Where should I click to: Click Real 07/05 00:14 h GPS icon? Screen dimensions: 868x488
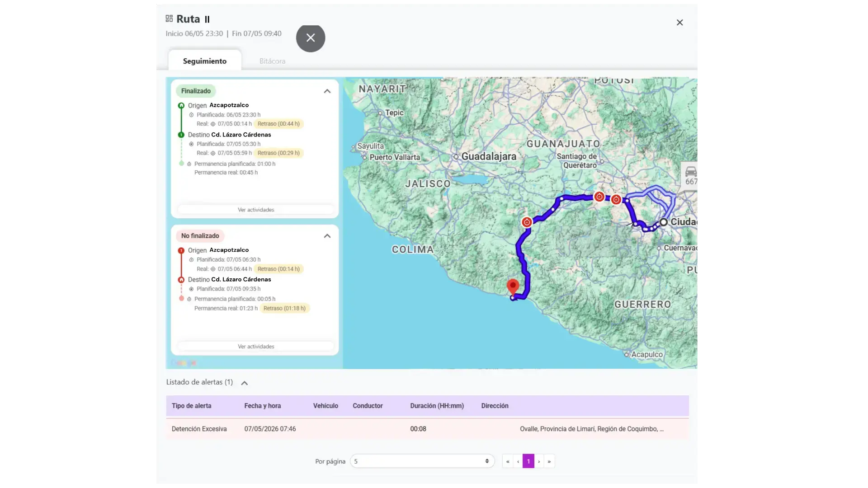213,124
